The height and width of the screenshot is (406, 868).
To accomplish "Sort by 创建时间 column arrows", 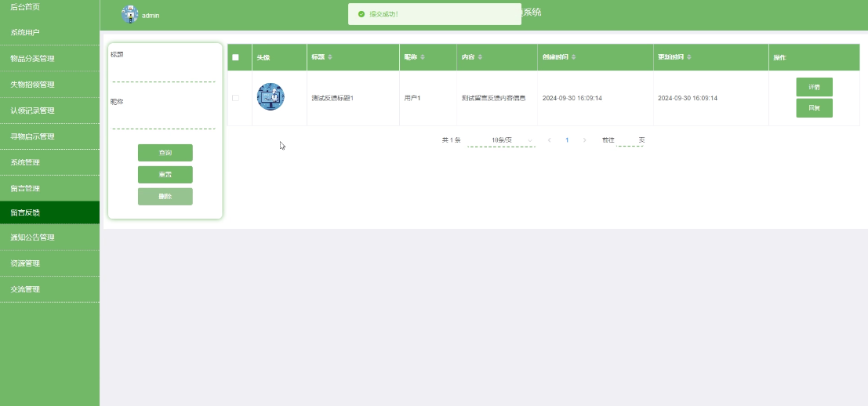I will click(573, 57).
